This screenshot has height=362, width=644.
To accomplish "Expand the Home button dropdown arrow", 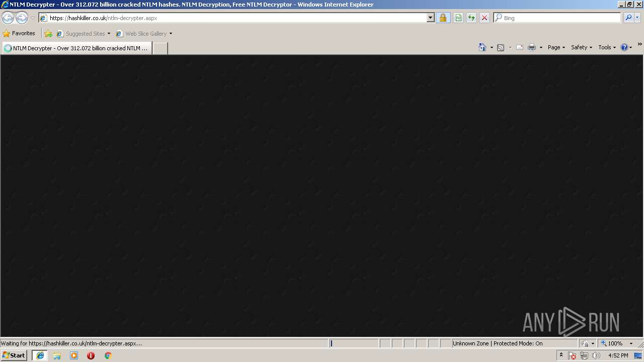I will [x=491, y=47].
